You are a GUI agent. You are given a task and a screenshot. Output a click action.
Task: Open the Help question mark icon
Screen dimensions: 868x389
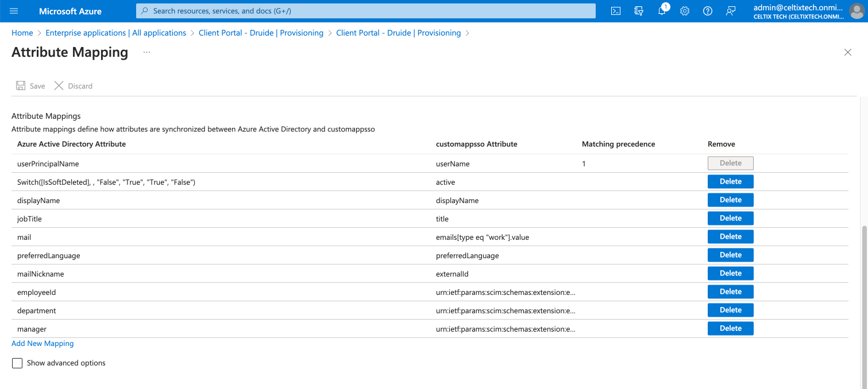pyautogui.click(x=708, y=11)
